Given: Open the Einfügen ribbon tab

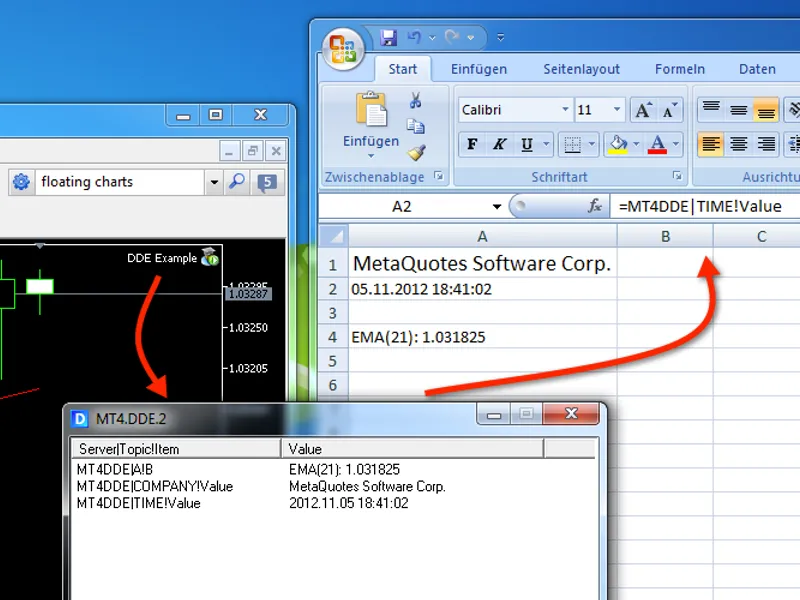Looking at the screenshot, I should pos(479,69).
